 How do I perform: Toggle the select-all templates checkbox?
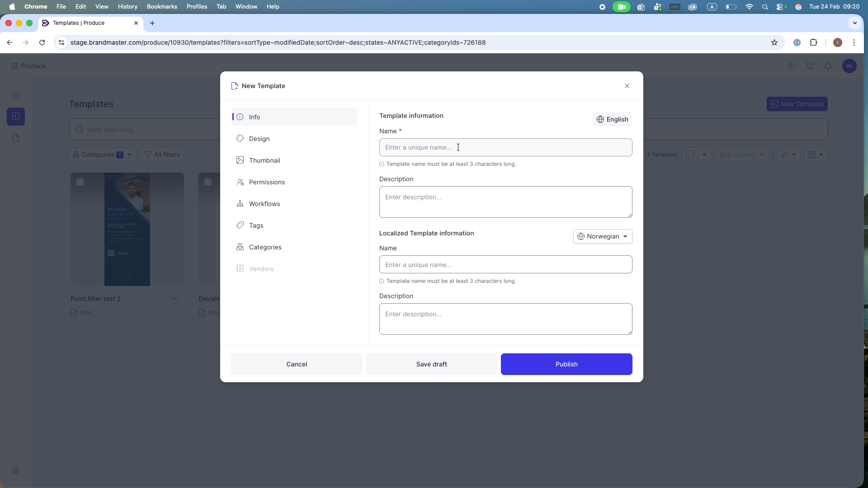(690, 155)
